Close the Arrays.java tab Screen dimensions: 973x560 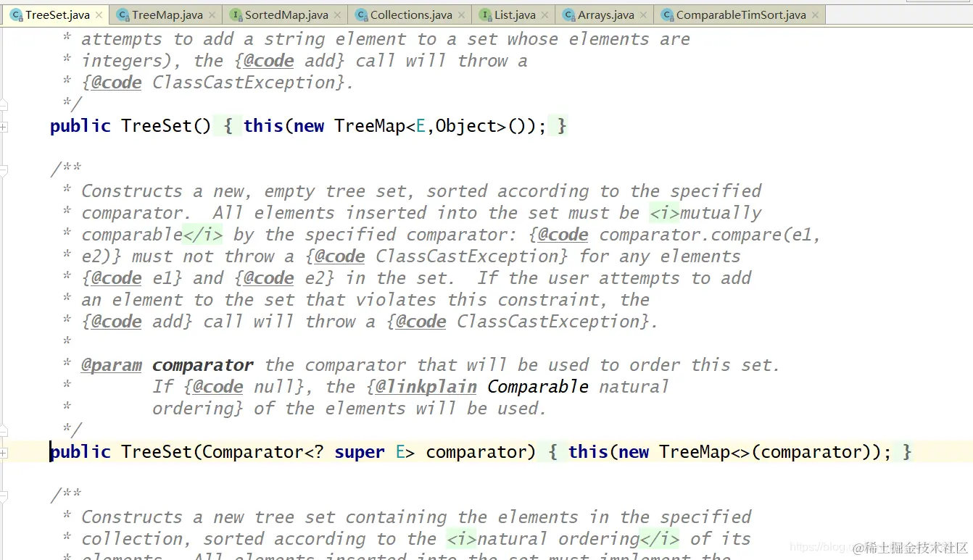point(644,15)
